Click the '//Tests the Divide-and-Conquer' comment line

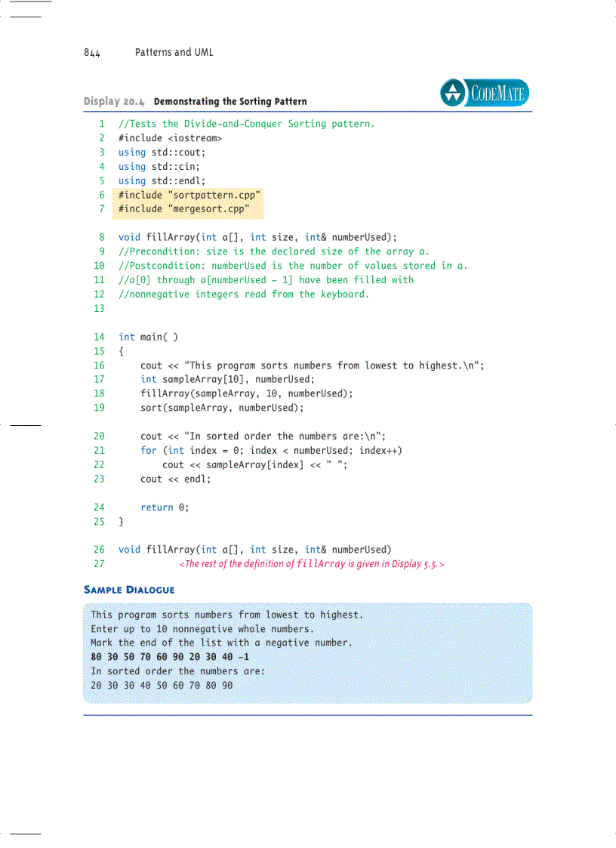[x=246, y=124]
